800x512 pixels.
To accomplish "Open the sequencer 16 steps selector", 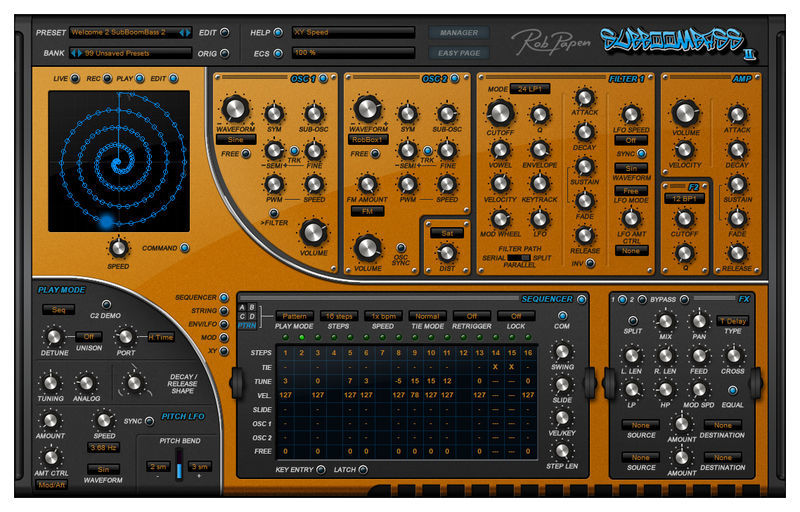I will (x=339, y=316).
